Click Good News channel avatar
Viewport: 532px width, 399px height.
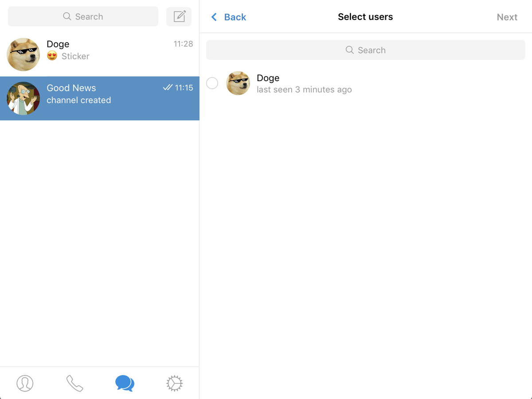pos(23,98)
